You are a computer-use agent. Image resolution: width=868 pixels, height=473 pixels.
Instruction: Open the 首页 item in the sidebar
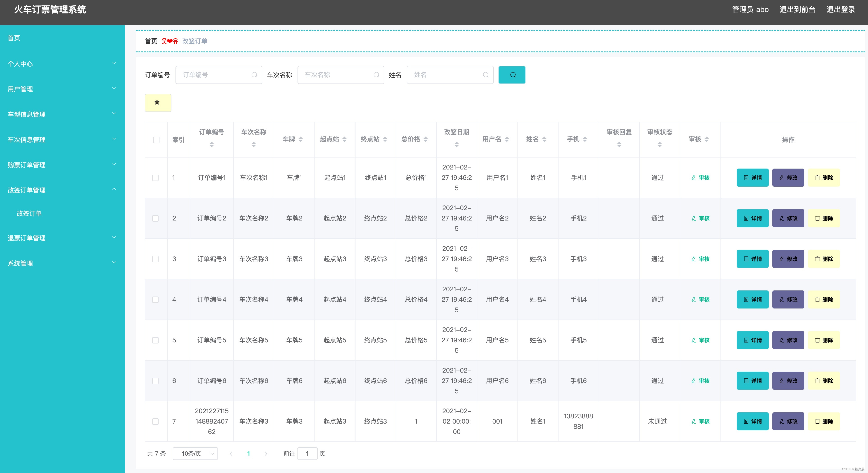click(14, 38)
